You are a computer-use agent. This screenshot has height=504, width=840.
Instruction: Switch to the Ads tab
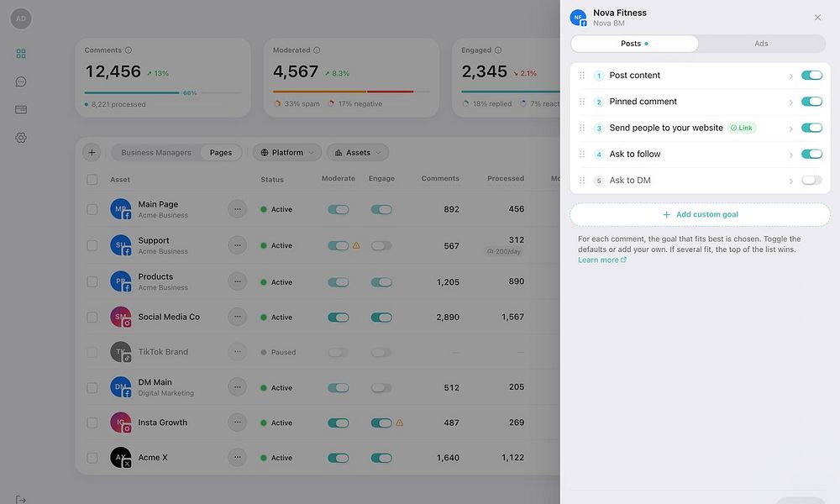click(761, 44)
